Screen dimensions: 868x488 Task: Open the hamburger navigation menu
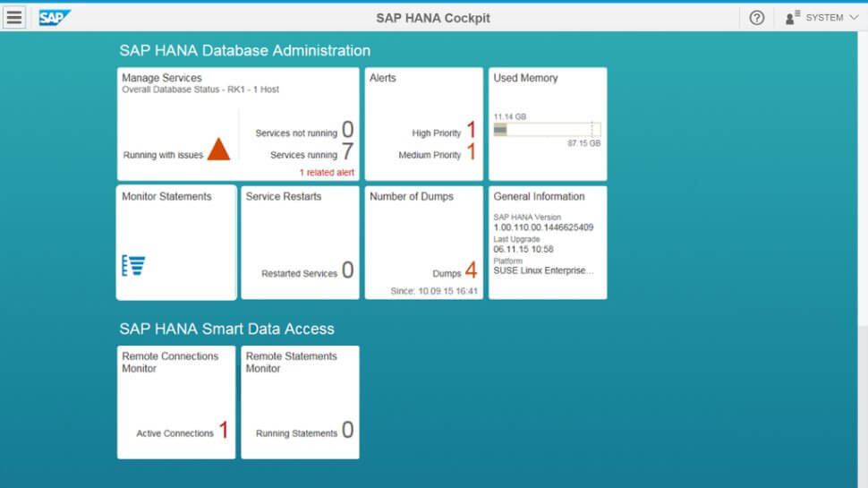click(14, 18)
